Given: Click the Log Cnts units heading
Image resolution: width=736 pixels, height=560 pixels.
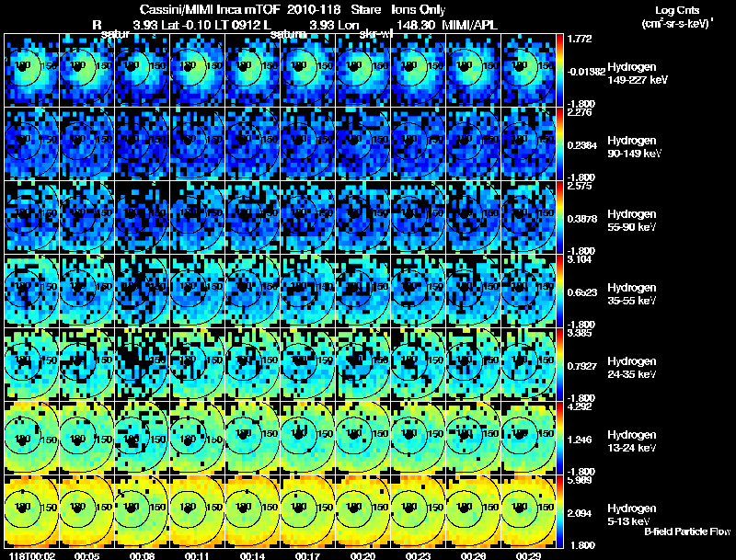Looking at the screenshot, I should (x=677, y=17).
